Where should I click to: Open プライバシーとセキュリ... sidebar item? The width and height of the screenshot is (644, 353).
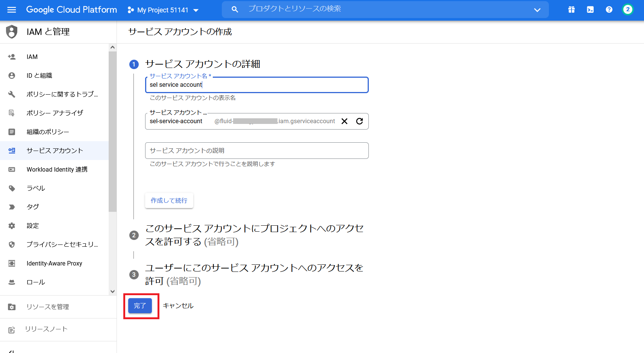click(x=54, y=244)
